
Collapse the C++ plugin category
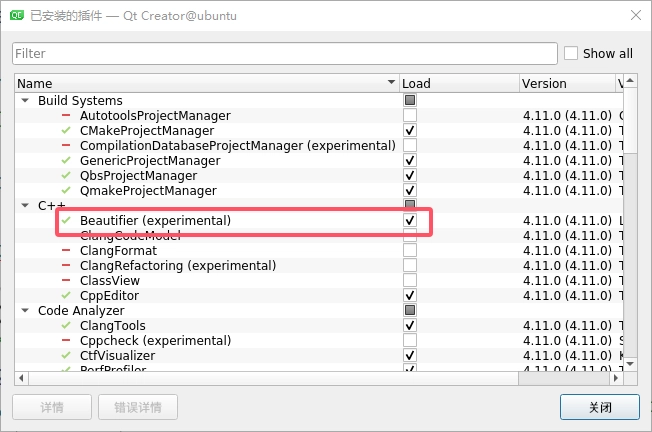(x=25, y=206)
